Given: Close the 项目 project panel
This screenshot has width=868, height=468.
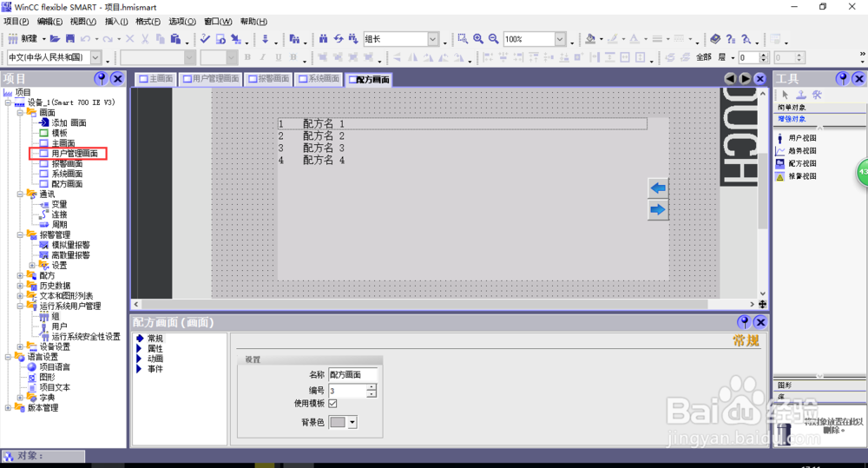Looking at the screenshot, I should 117,79.
